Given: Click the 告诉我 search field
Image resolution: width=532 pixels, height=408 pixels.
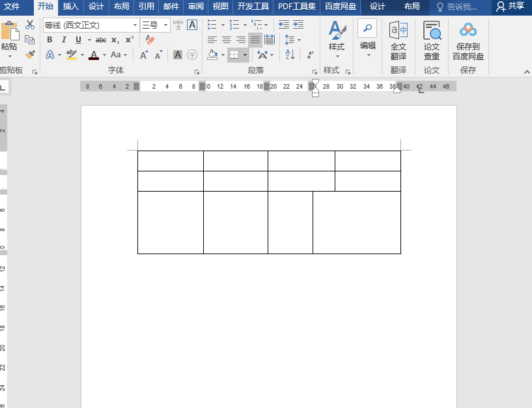Looking at the screenshot, I should [460, 7].
